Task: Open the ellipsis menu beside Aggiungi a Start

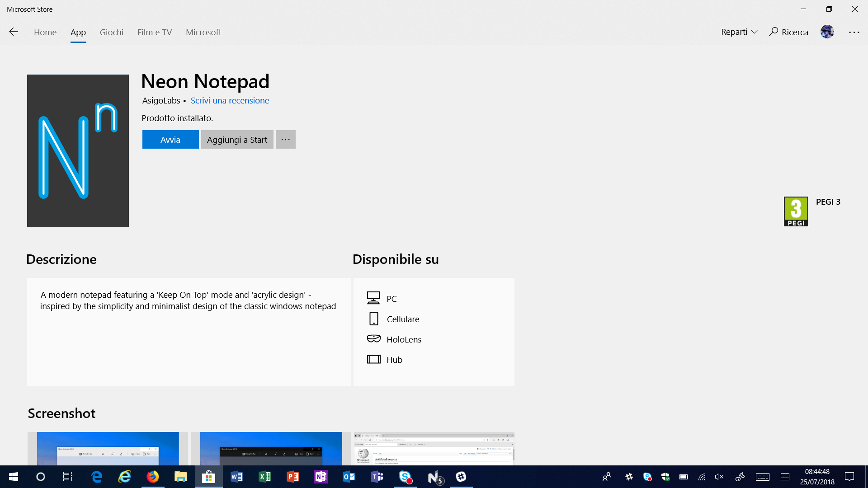Action: (x=286, y=140)
